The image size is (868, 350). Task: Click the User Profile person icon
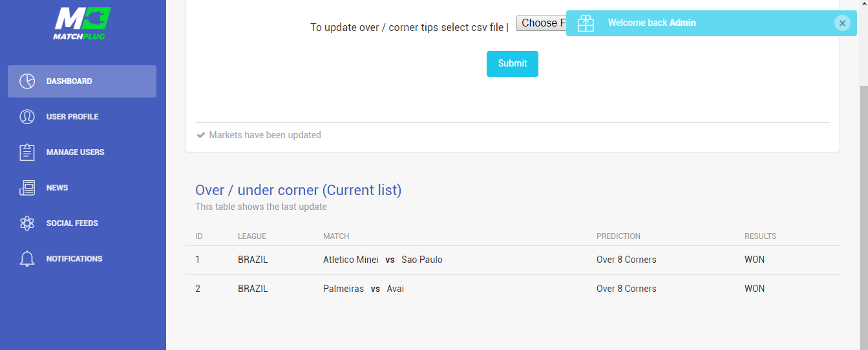[27, 117]
